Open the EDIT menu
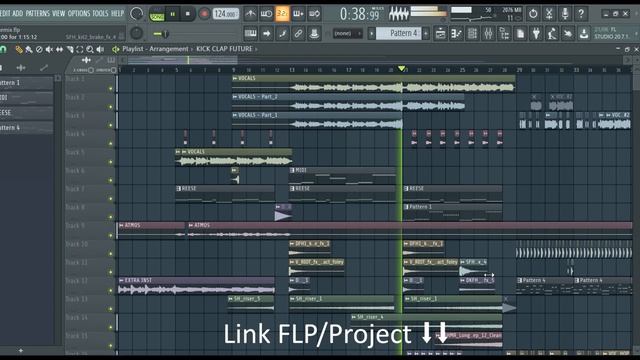Image resolution: width=640 pixels, height=360 pixels. click(5, 13)
